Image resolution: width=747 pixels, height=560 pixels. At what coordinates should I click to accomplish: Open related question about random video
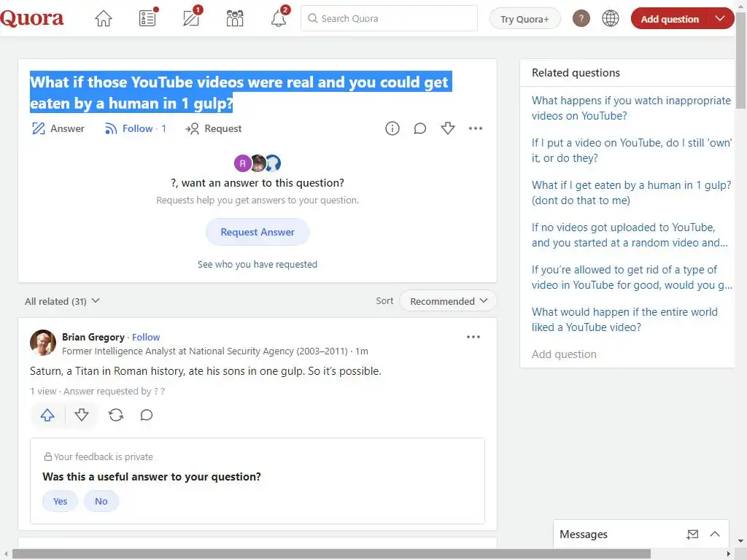[630, 236]
